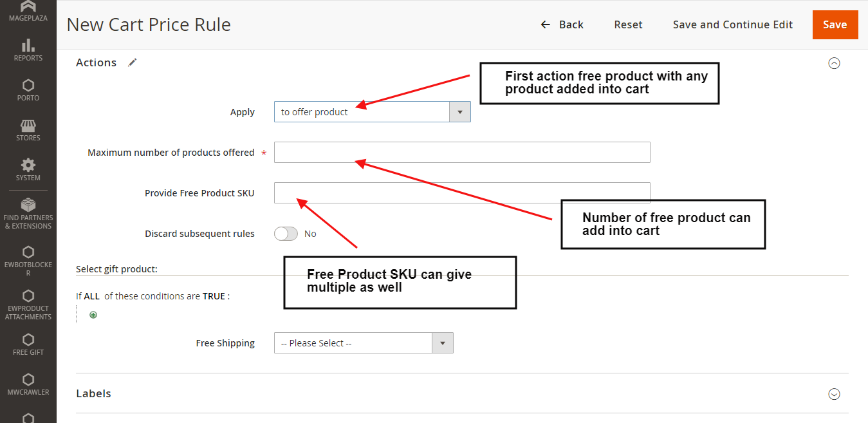Image resolution: width=868 pixels, height=423 pixels.
Task: Collapse the Actions section
Action: coord(834,63)
